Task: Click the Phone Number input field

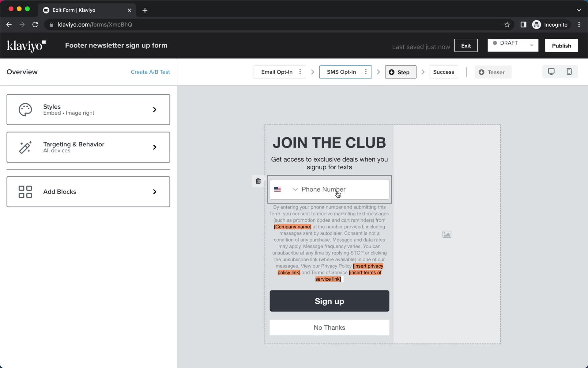Action: coord(330,189)
